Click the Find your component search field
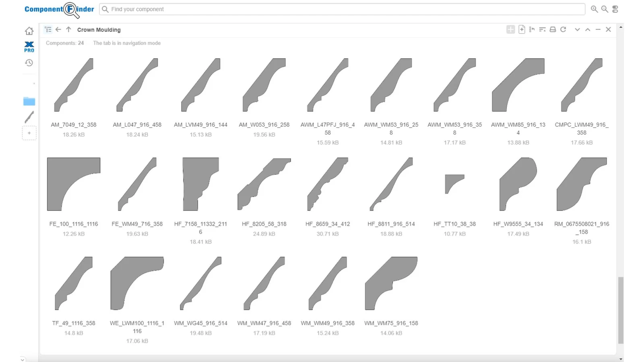Image resolution: width=644 pixels, height=362 pixels. point(342,9)
